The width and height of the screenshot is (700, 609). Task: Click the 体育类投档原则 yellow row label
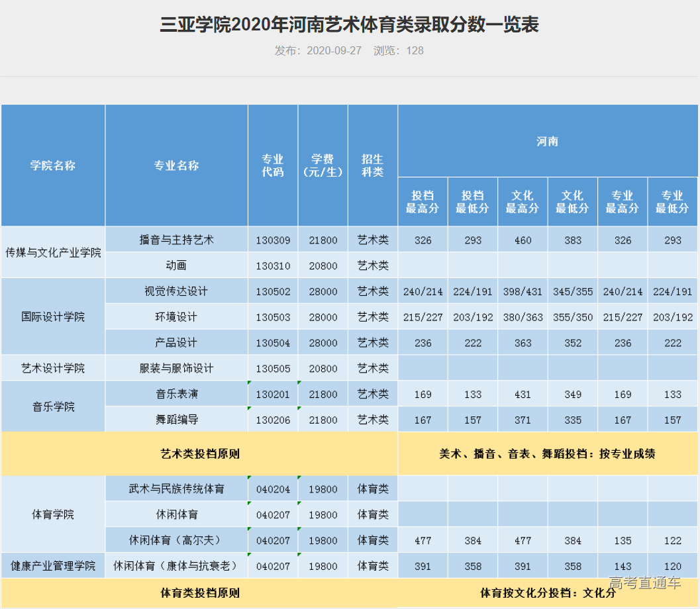(200, 590)
